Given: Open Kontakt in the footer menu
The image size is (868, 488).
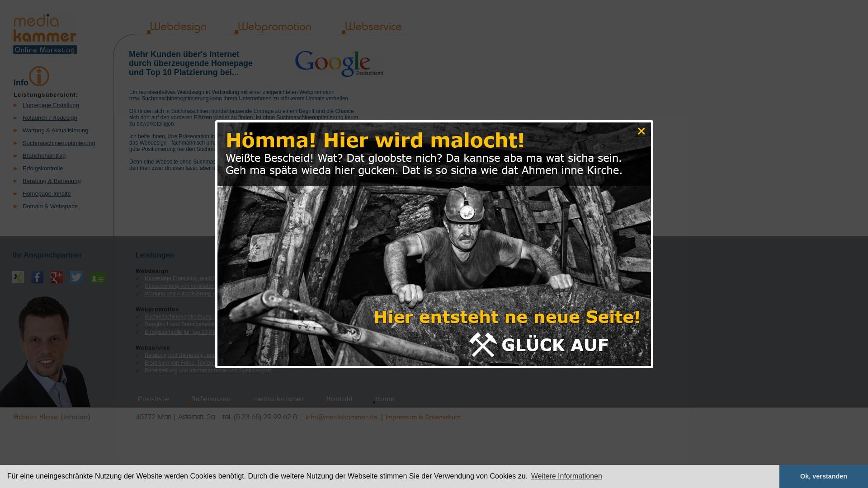Looking at the screenshot, I should tap(340, 399).
